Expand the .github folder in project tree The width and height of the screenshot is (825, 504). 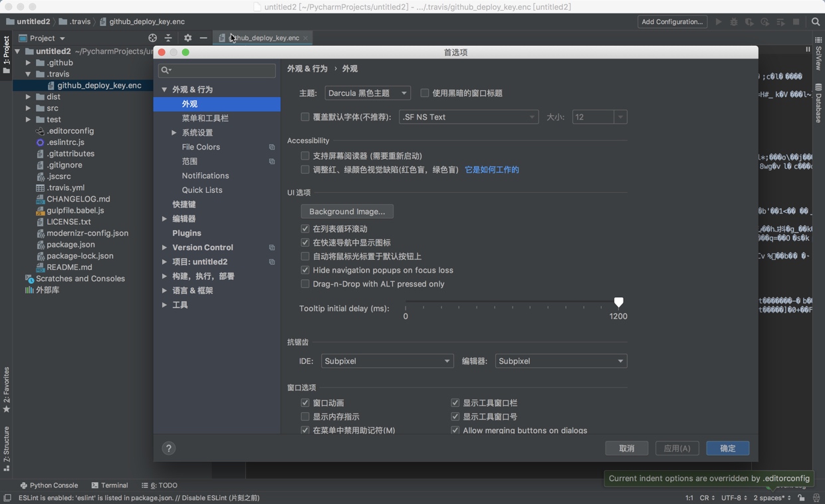point(28,63)
